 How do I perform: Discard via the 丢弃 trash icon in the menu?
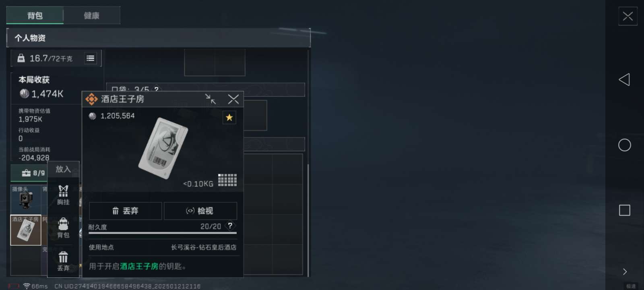63,261
